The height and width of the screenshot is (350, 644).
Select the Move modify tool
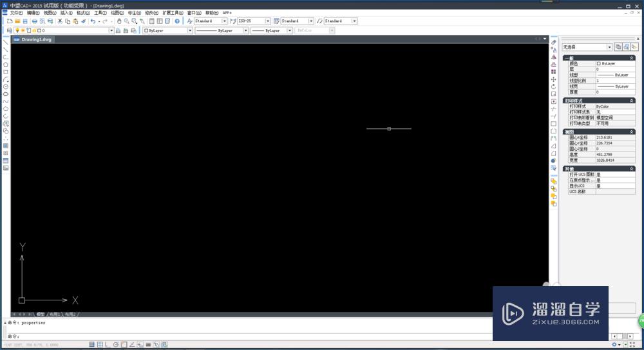coord(554,79)
